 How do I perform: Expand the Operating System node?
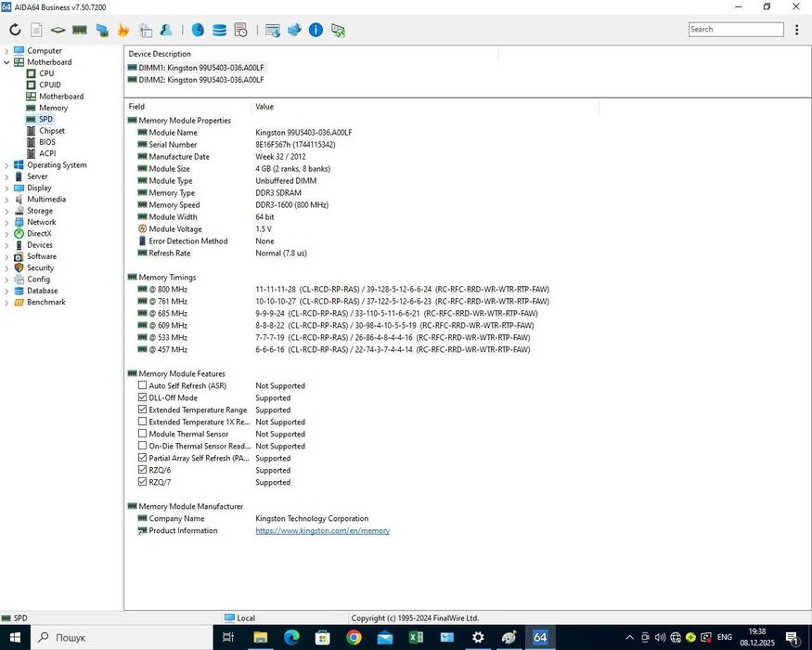tap(6, 165)
